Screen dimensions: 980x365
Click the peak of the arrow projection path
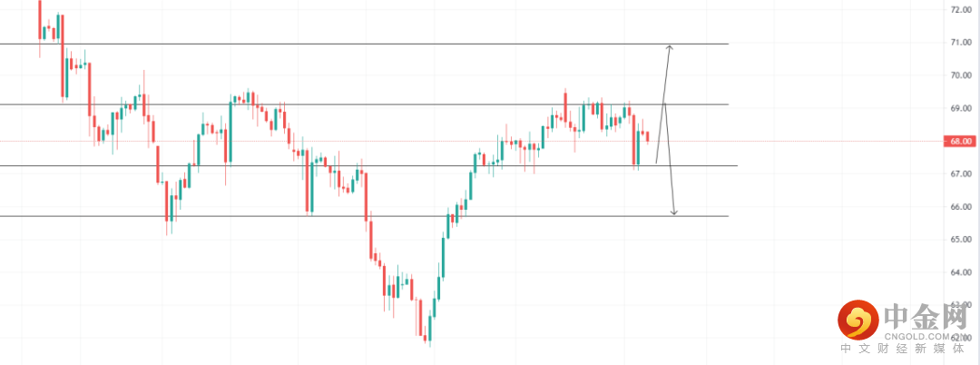pos(664,104)
